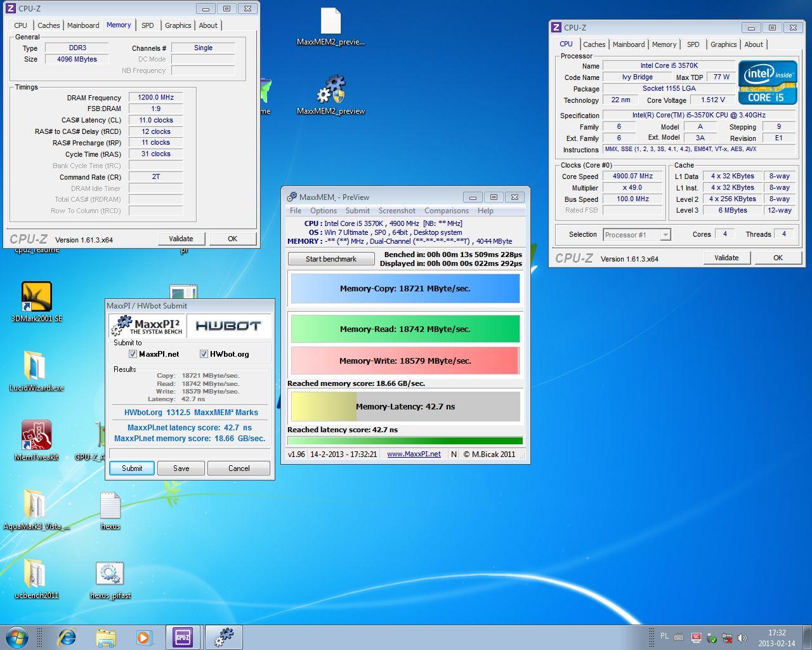The image size is (812, 650).
Task: Click the CAS# Latency 11.0 clocks value
Action: pyautogui.click(x=156, y=120)
